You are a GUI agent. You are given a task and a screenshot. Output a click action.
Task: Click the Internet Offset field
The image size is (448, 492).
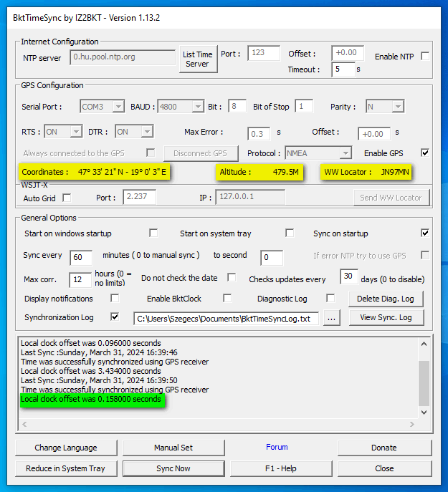348,53
